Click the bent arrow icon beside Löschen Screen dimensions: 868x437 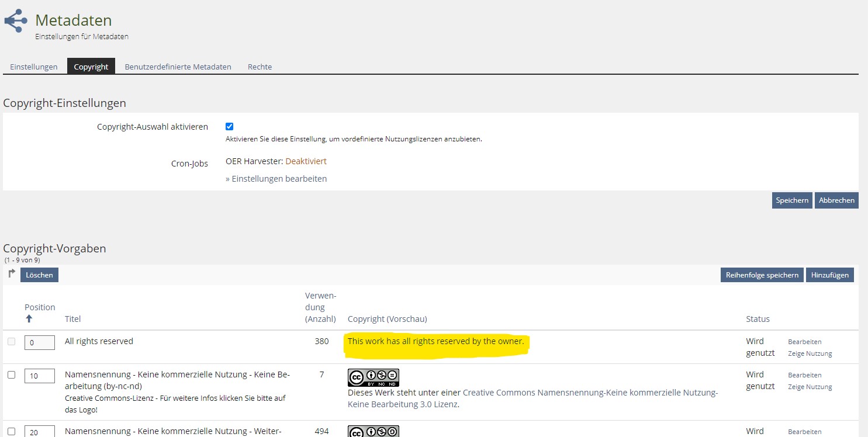tap(12, 273)
